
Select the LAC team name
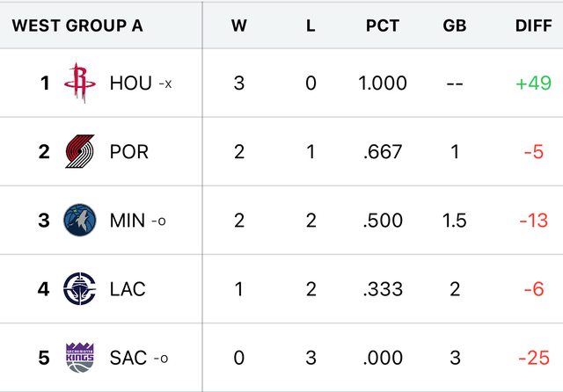coord(128,289)
